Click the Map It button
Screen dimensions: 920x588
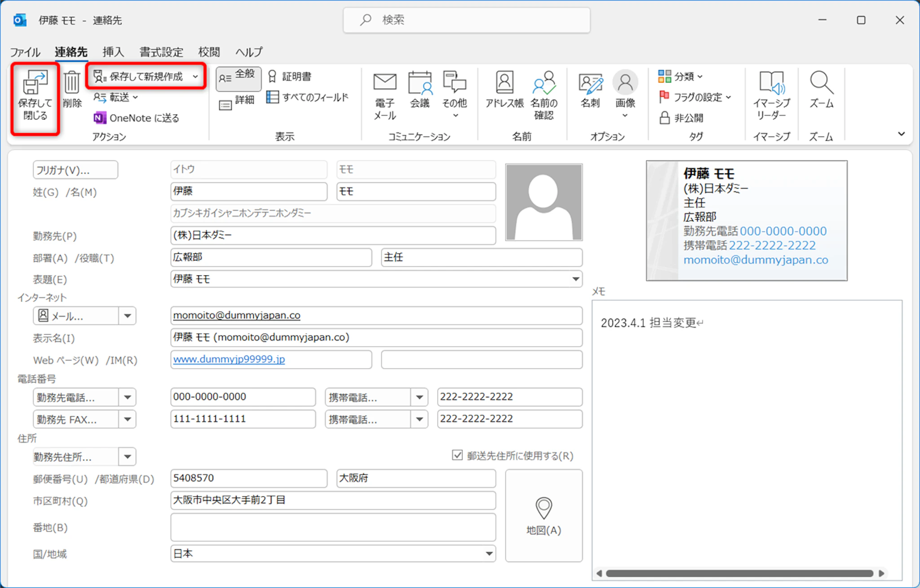point(544,516)
